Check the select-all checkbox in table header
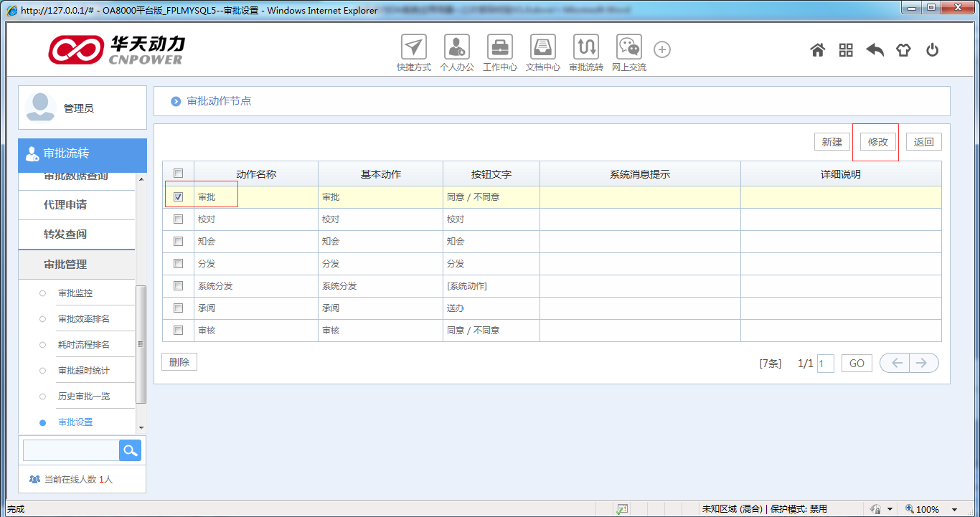Screen dimensions: 980x517 [178, 173]
